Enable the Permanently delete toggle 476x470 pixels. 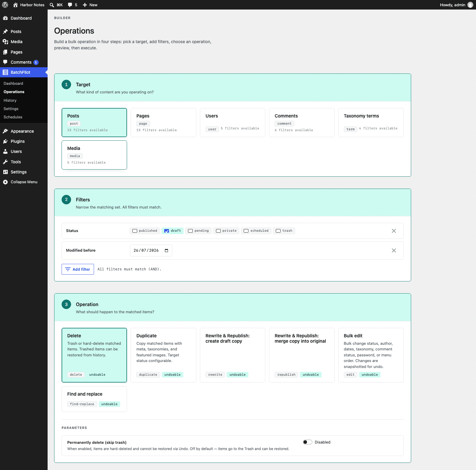click(x=308, y=442)
